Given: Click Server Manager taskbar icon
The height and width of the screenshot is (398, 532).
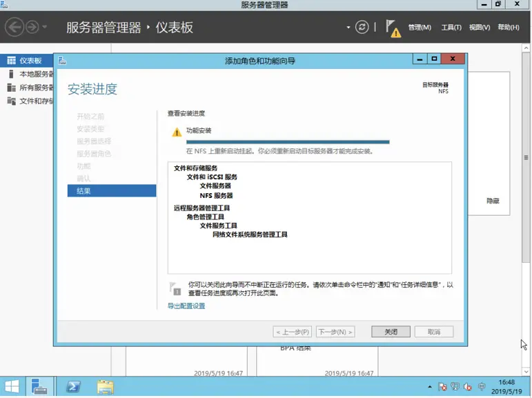Looking at the screenshot, I should tap(39, 387).
